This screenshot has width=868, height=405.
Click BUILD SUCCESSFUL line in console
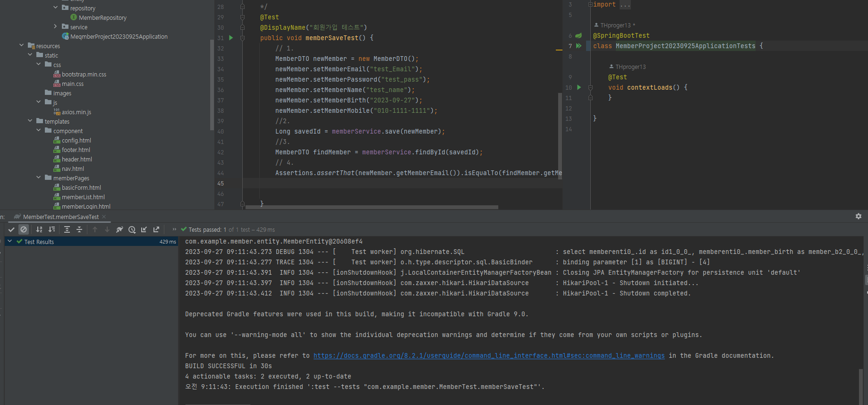pyautogui.click(x=229, y=366)
